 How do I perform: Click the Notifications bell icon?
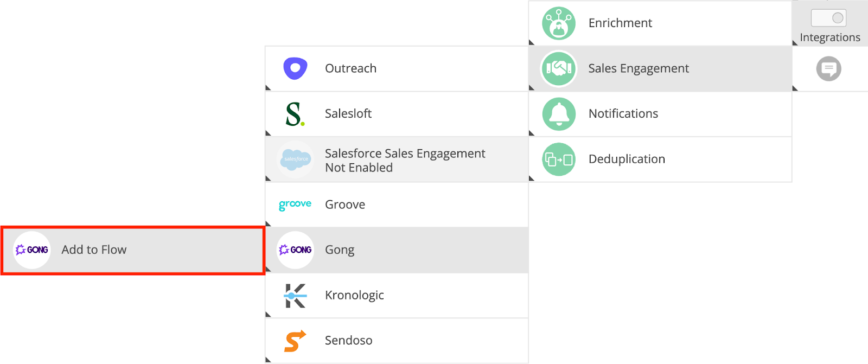[559, 114]
